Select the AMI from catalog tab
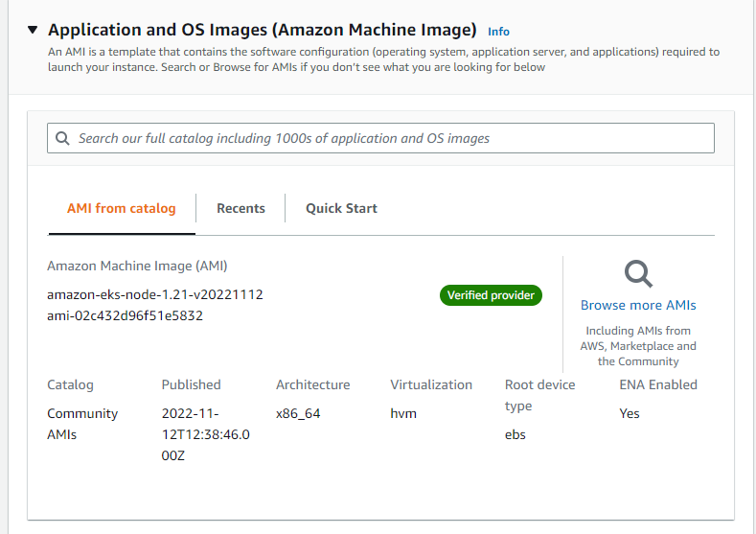The width and height of the screenshot is (756, 534). point(121,208)
